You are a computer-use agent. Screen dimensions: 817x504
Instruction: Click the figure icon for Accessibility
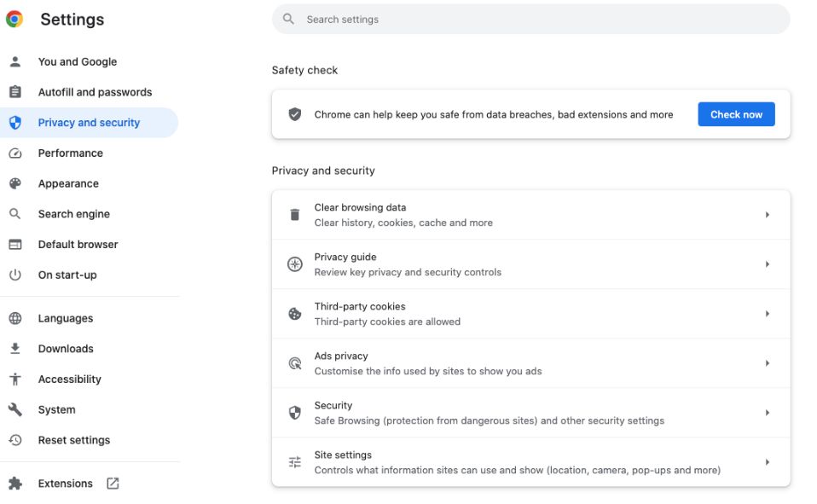point(15,379)
